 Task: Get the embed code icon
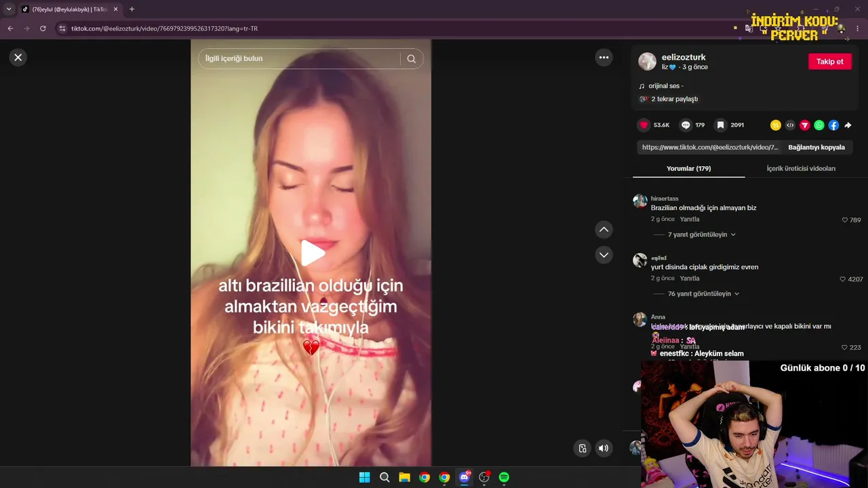pos(790,125)
